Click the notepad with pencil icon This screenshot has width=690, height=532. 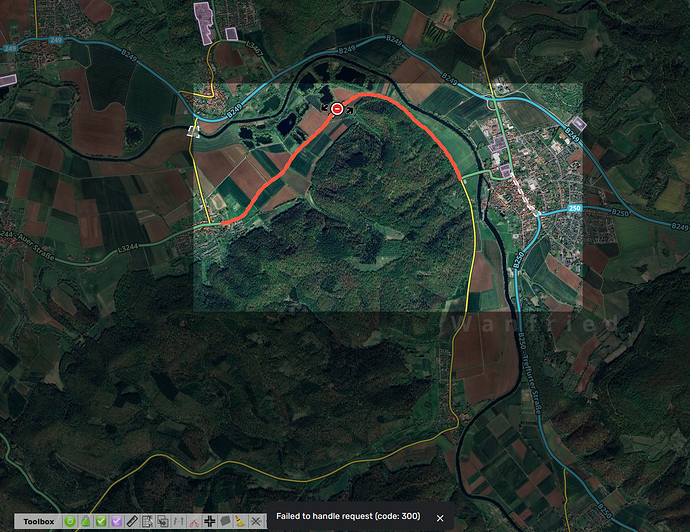[148, 521]
